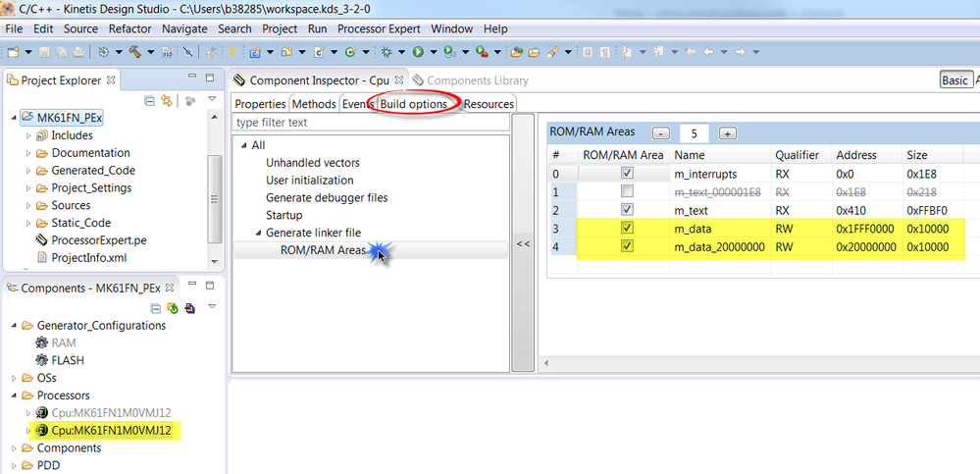Click the Open Type folder icon
The image size is (980, 474).
pyautogui.click(x=516, y=52)
